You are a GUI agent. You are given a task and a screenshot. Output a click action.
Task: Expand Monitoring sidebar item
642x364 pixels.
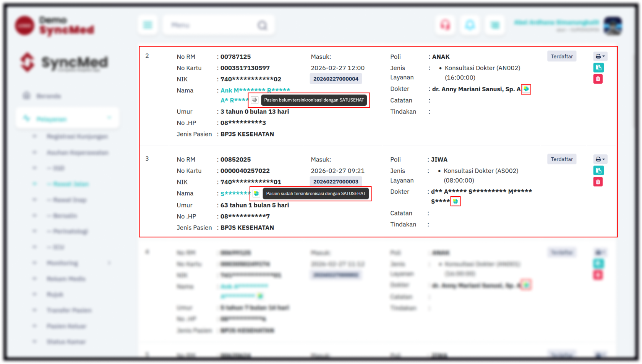62,263
